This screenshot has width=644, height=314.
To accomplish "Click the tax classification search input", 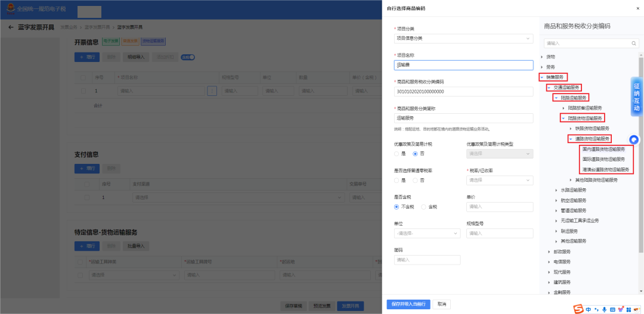I will (x=592, y=43).
